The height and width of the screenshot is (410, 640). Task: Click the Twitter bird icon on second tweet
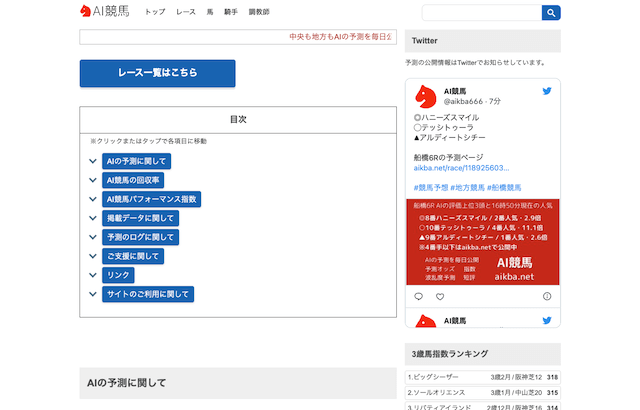547,320
